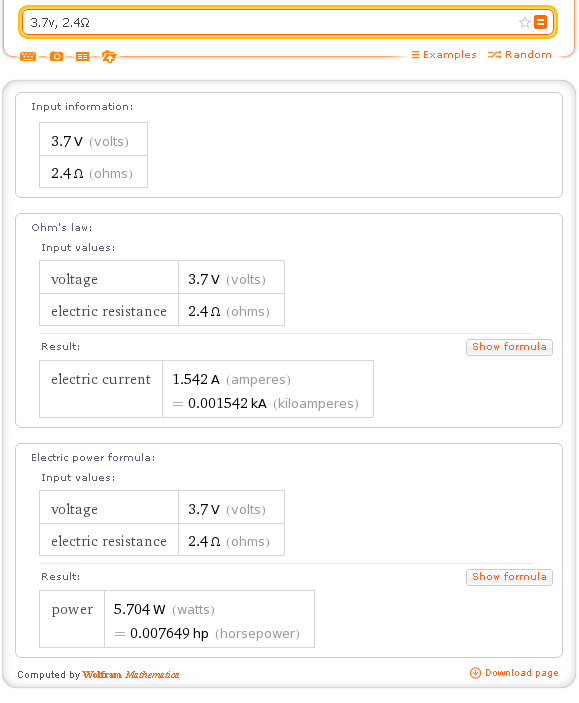The height and width of the screenshot is (703, 579).
Task: Click the 0.007649 hp horsepower value
Action: [x=169, y=634]
